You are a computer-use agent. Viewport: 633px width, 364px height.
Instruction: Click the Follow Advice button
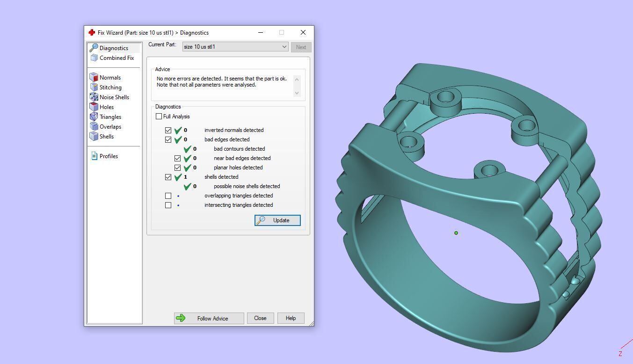click(x=209, y=318)
